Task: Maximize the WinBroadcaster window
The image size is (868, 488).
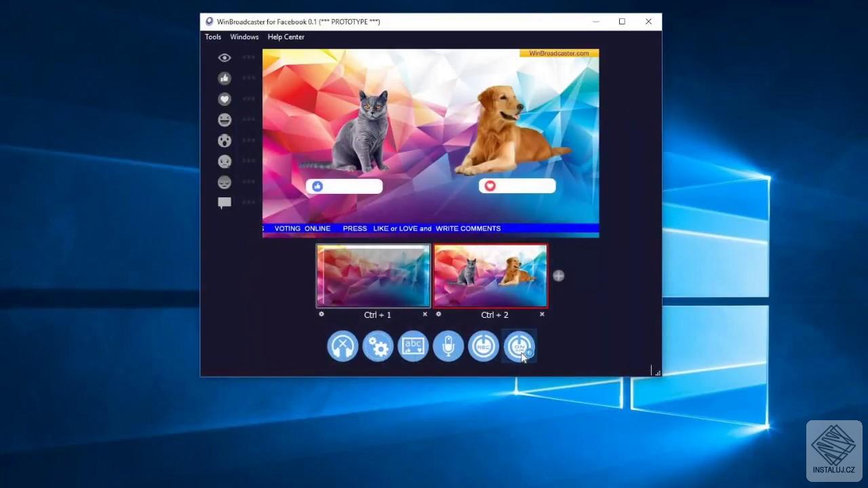Action: 622,22
